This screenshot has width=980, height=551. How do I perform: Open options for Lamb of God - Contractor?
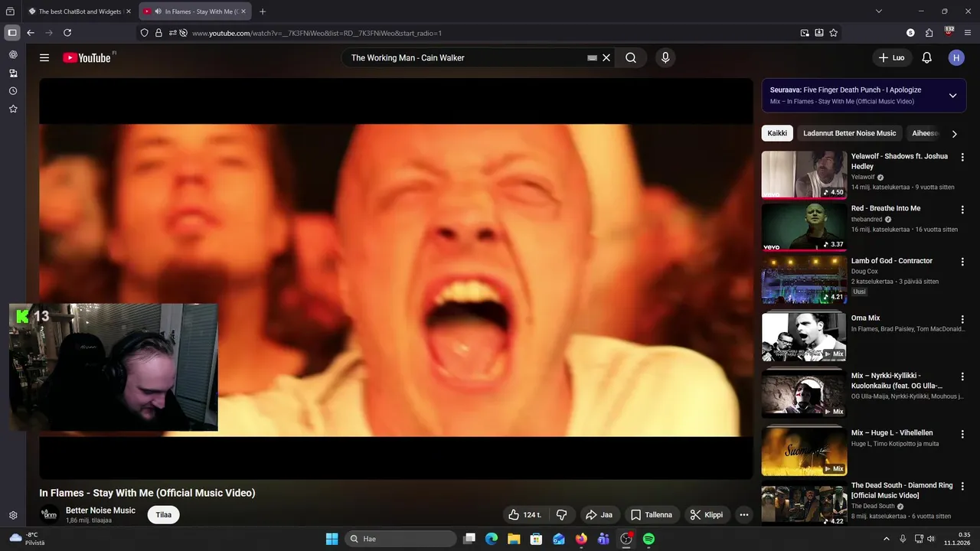pyautogui.click(x=962, y=262)
